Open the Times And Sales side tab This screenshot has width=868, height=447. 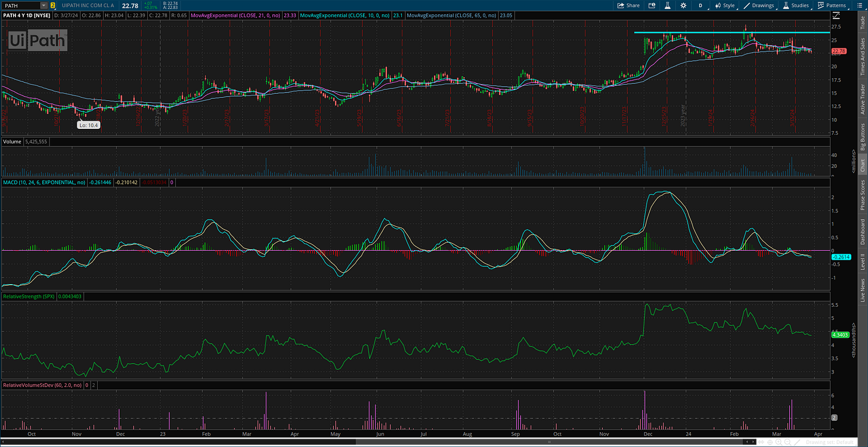coord(862,57)
